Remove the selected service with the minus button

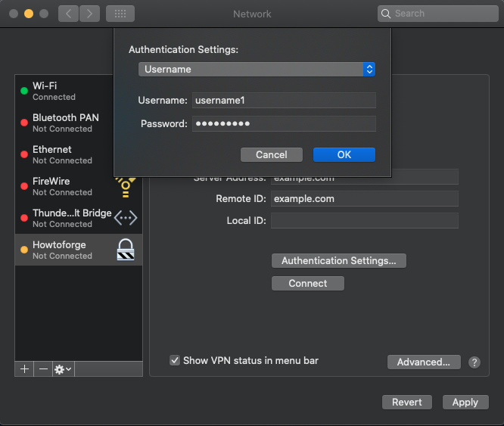pyautogui.click(x=43, y=369)
